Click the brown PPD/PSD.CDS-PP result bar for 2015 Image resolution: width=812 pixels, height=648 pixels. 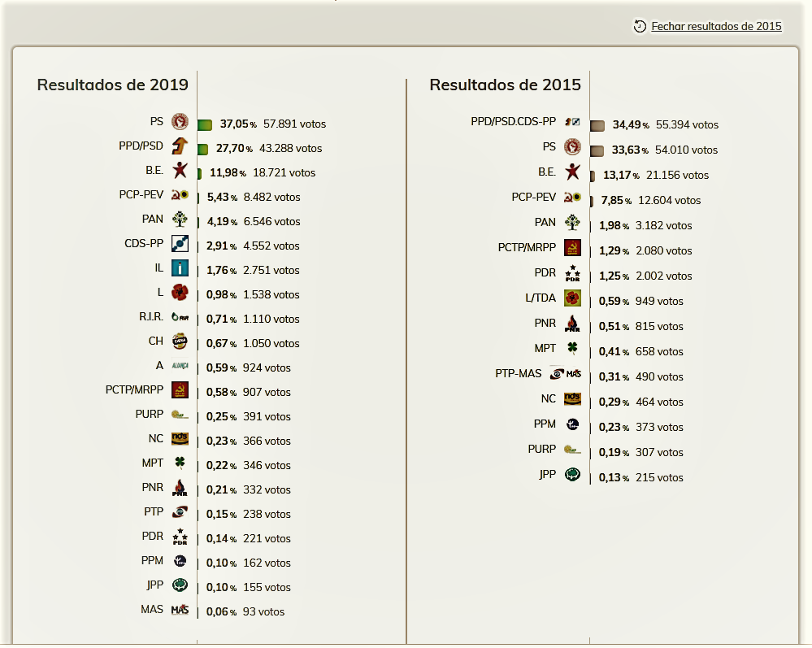(597, 125)
